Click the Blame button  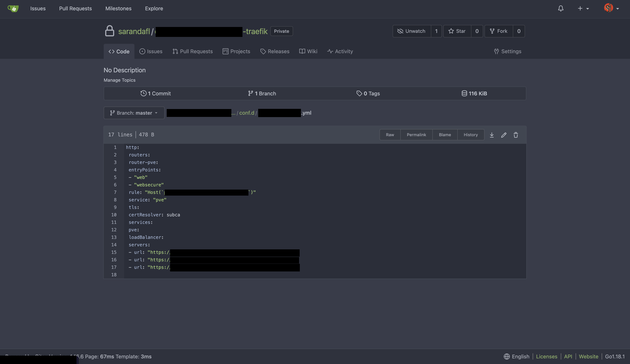pos(445,135)
